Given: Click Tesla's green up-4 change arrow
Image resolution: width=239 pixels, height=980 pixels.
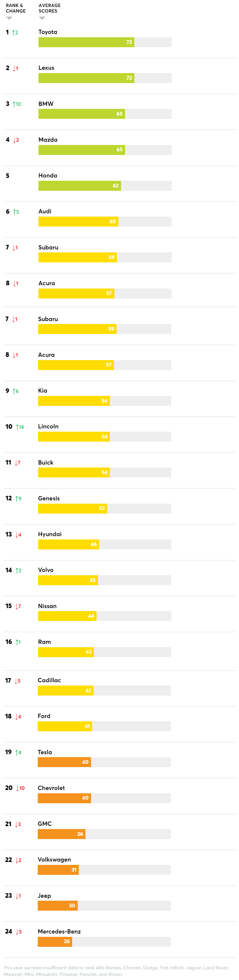Looking at the screenshot, I should [x=18, y=752].
